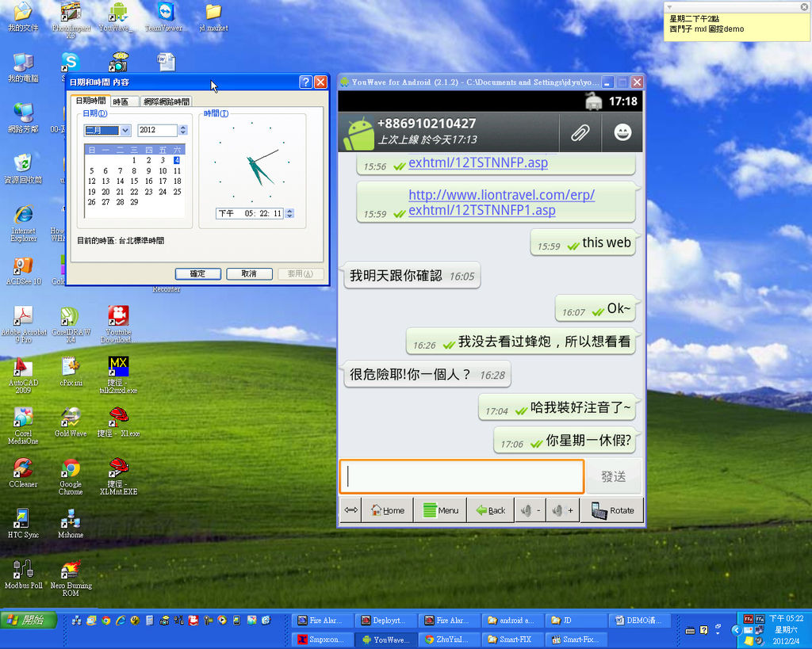Open TeamViewer desktop shortcut

pyautogui.click(x=166, y=17)
